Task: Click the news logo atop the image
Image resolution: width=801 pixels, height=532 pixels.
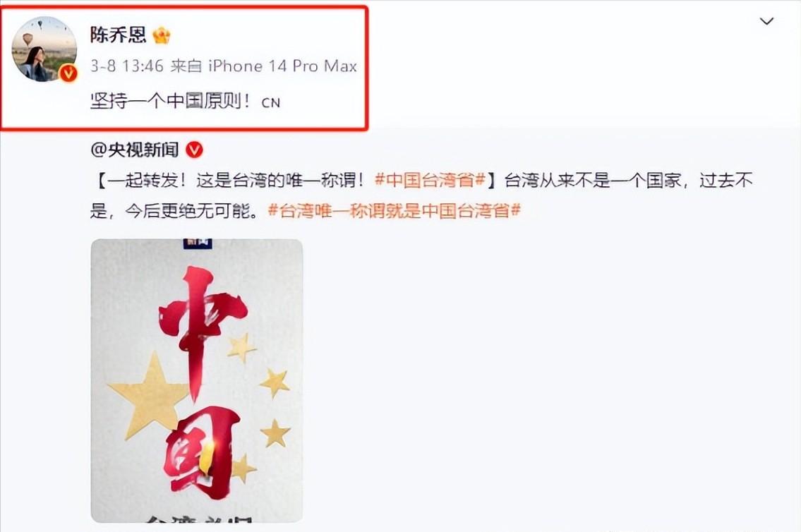Action: 198,243
